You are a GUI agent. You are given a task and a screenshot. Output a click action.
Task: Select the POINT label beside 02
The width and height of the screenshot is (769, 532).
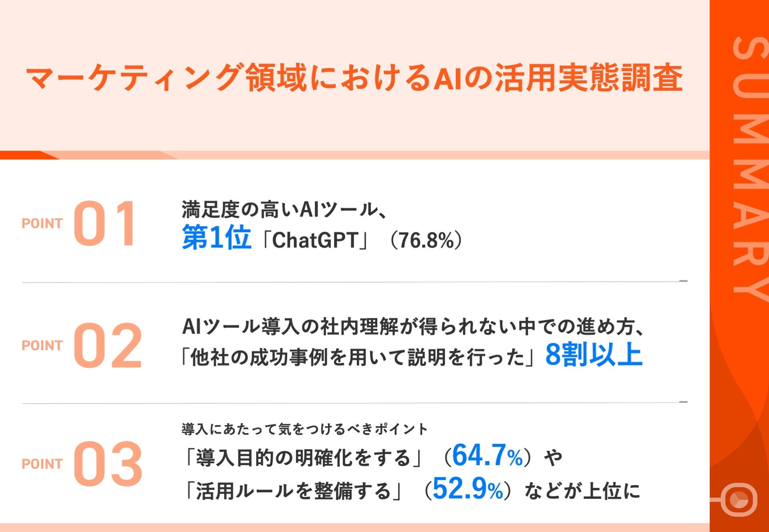(42, 345)
